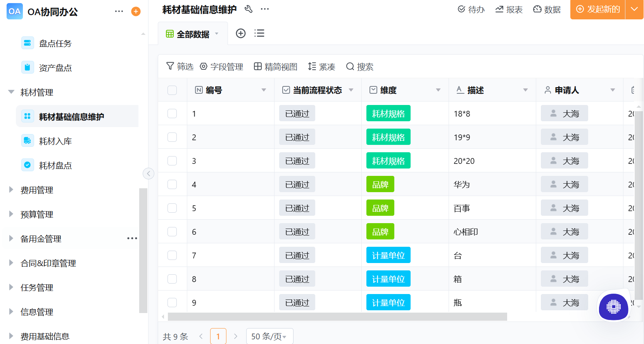Screen dimensions: 644x344
Task: Click the 盘点任务 sidebar icon
Action: click(x=27, y=43)
